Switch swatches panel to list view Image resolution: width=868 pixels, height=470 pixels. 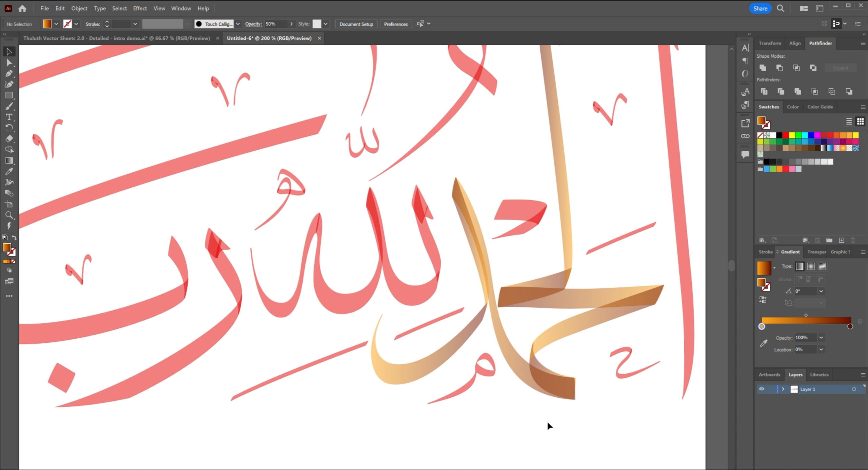pyautogui.click(x=849, y=121)
